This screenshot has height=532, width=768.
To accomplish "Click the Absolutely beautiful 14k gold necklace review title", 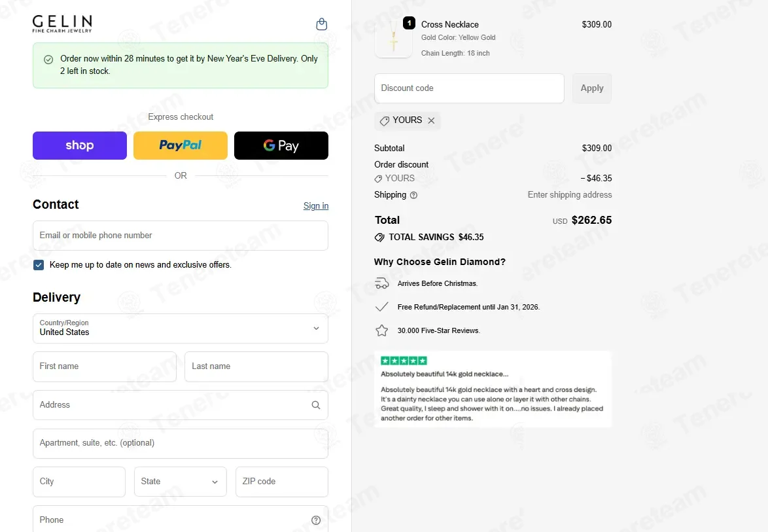I will [445, 374].
